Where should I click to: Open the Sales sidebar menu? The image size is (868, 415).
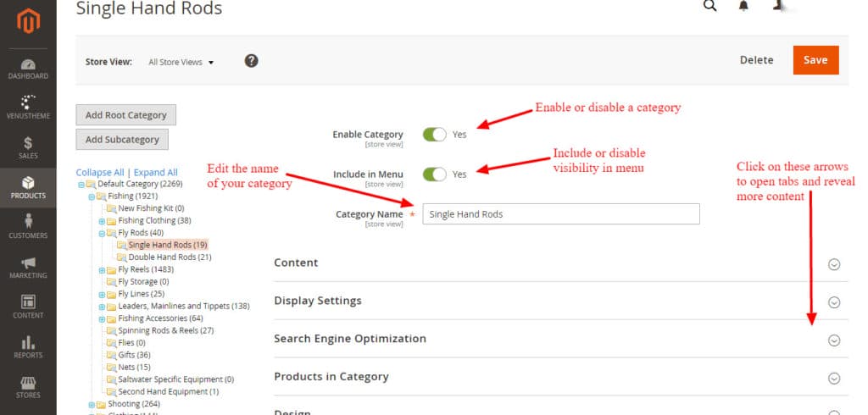28,148
